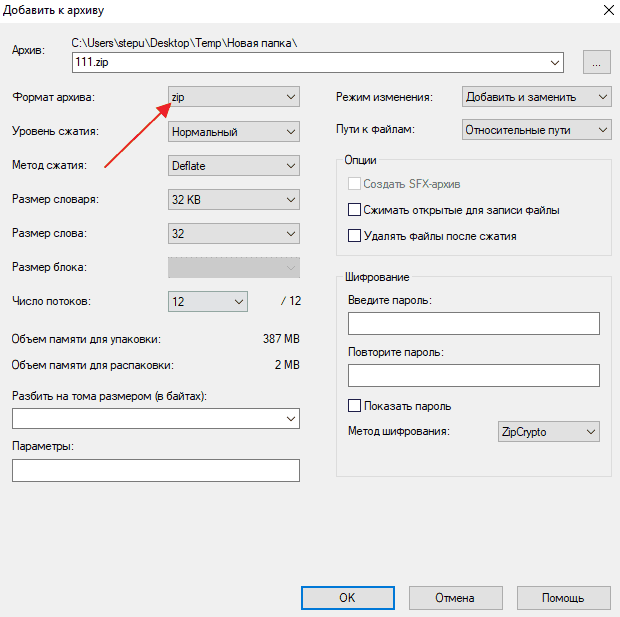Expand the 'Размер слова' dropdown

point(233,233)
